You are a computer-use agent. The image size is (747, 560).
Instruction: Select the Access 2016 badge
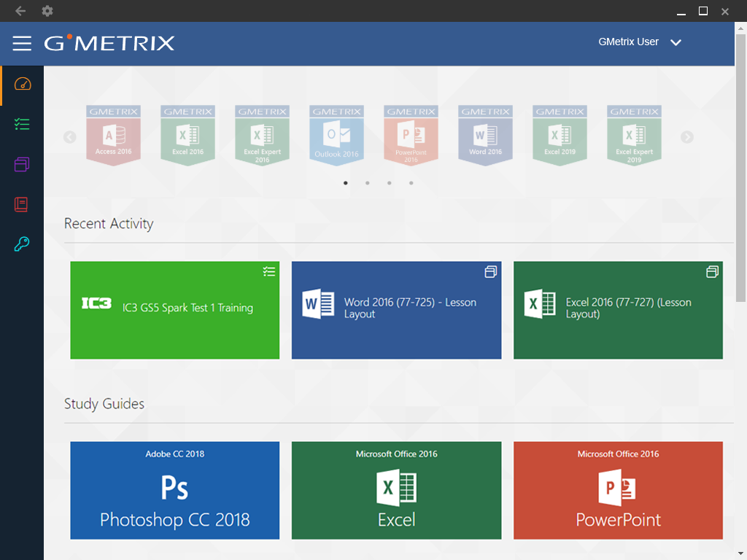coord(113,136)
